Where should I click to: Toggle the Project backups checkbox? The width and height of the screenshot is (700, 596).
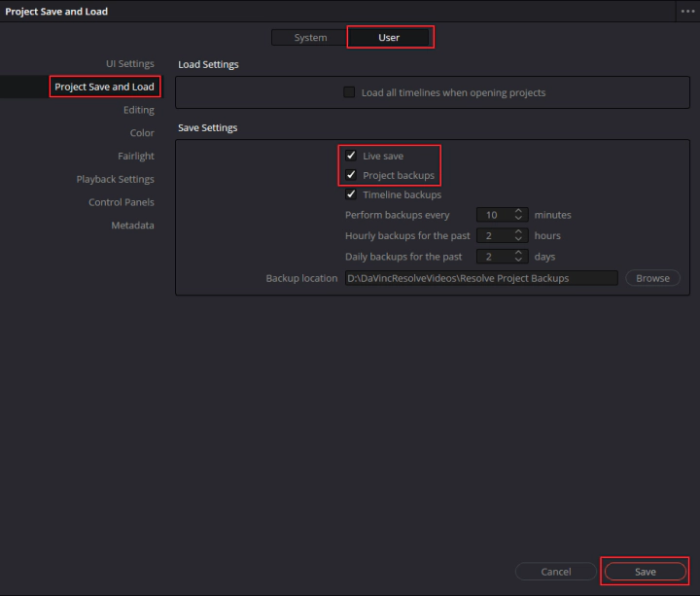351,175
